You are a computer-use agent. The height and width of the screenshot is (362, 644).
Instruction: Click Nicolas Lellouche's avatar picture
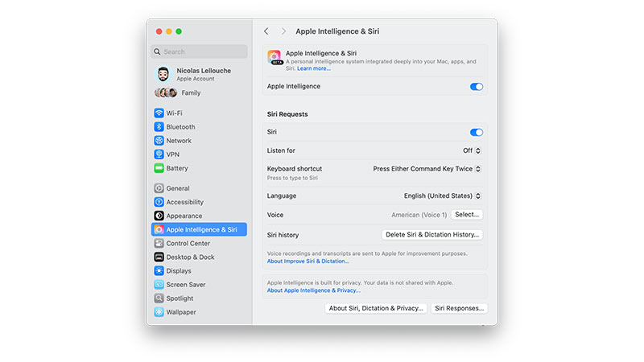pos(163,74)
